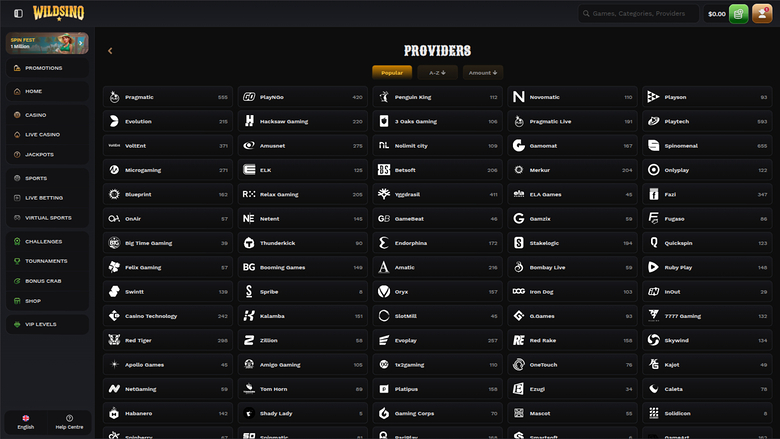Click the green deposit wallet icon

click(738, 14)
